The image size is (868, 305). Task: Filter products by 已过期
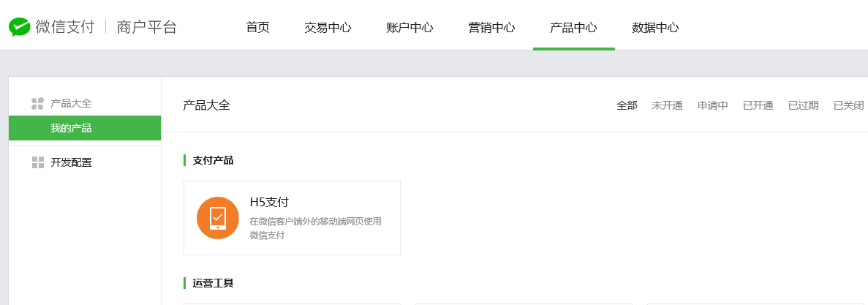point(803,105)
